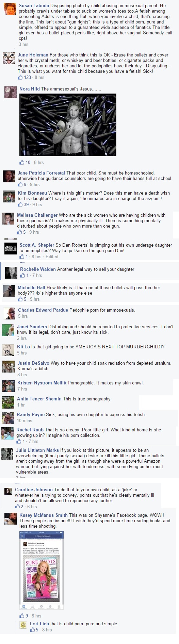Screen dimensions: 179x644
Task: Click like icon under Nora Hild's image
Action: [x=22, y=162]
